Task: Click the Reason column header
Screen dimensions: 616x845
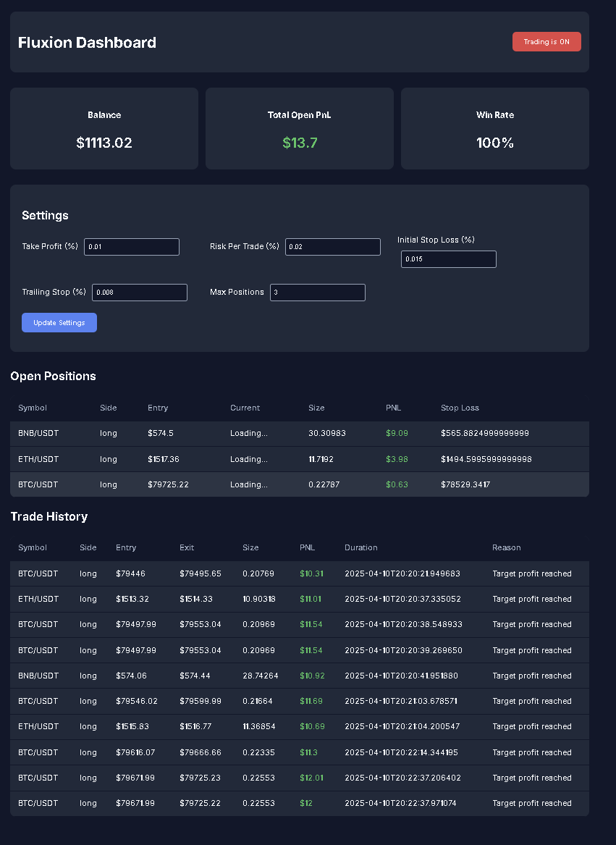Action: 506,547
